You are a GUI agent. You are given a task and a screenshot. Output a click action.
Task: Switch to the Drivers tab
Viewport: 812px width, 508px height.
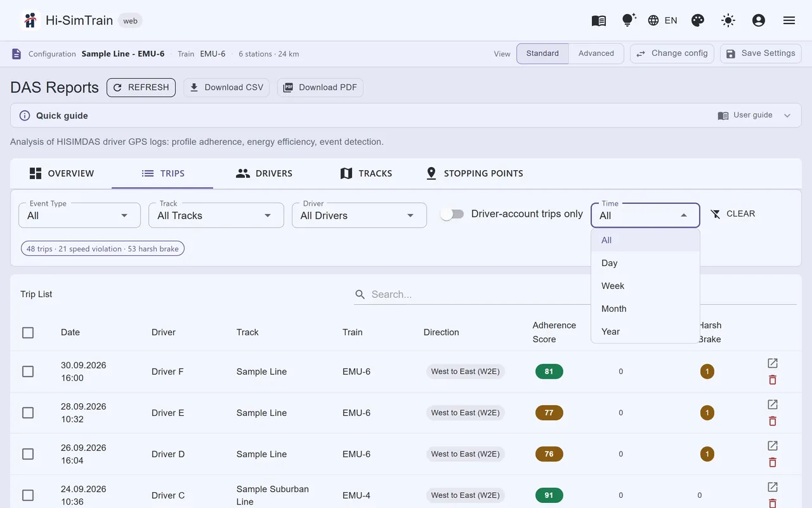click(x=264, y=173)
